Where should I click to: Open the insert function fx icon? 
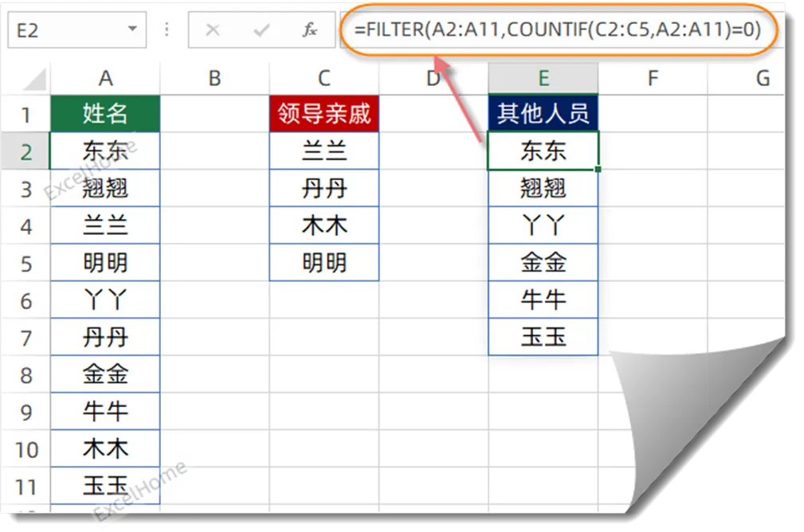[310, 30]
